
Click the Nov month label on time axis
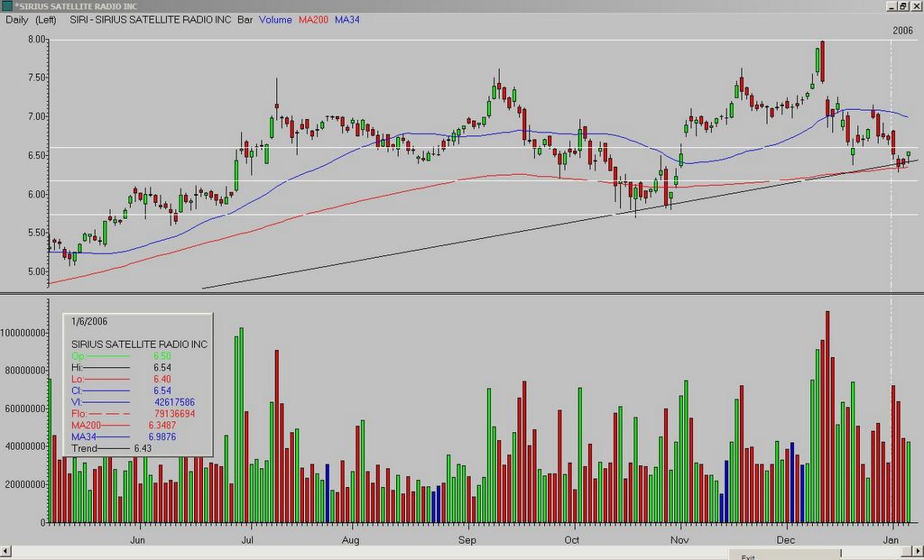pos(679,540)
